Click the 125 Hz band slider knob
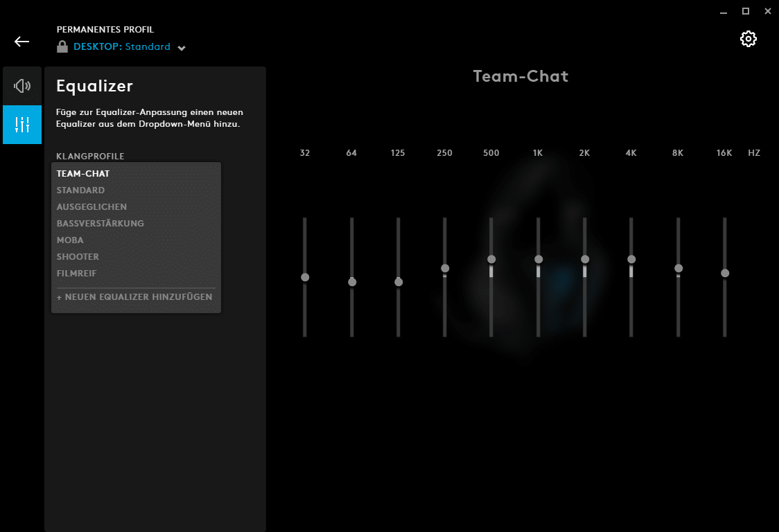 tap(399, 282)
